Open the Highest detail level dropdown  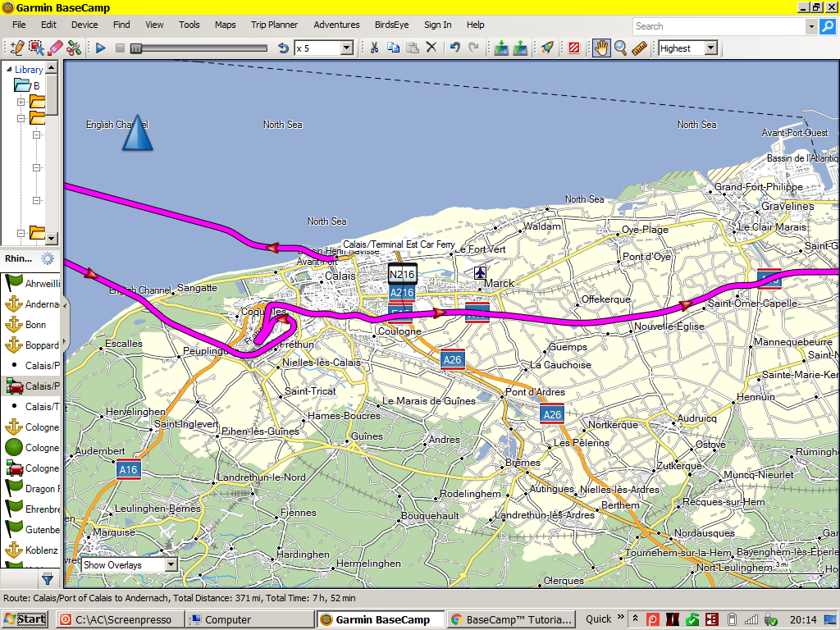(x=710, y=48)
